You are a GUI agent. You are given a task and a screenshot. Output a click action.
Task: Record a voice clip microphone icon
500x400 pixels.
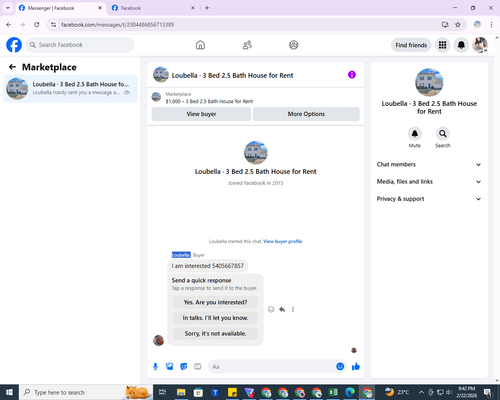(x=155, y=367)
